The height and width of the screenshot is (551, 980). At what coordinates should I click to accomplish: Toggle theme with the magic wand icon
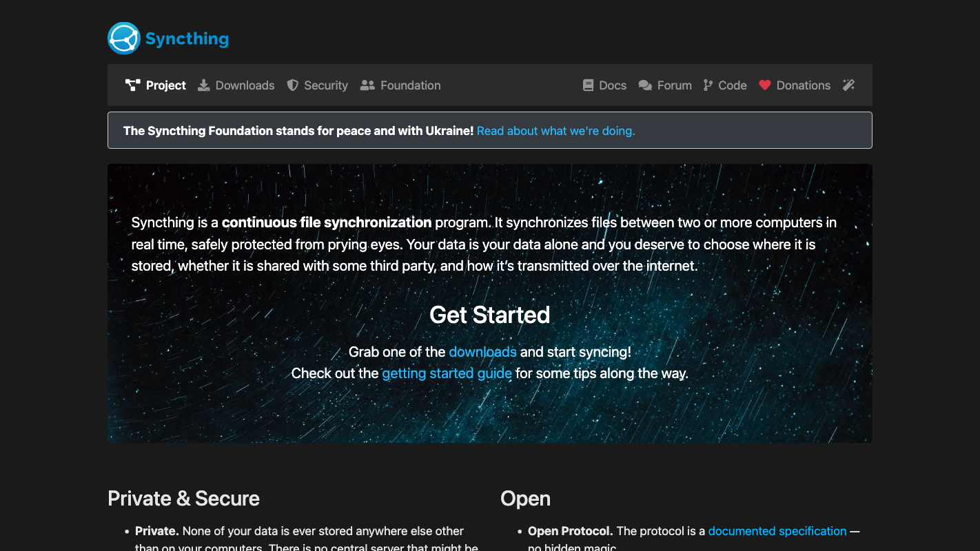848,85
